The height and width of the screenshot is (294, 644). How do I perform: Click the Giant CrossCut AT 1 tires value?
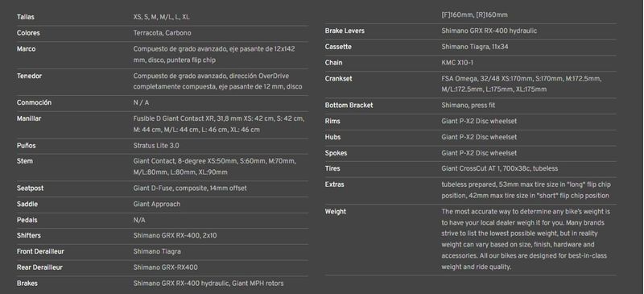tap(499, 168)
